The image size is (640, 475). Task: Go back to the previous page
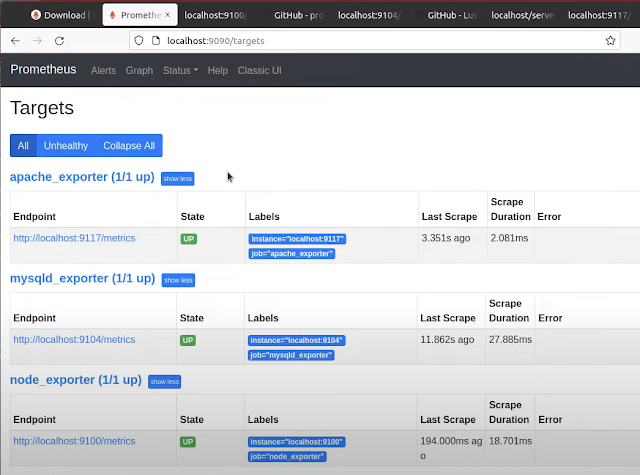click(16, 41)
